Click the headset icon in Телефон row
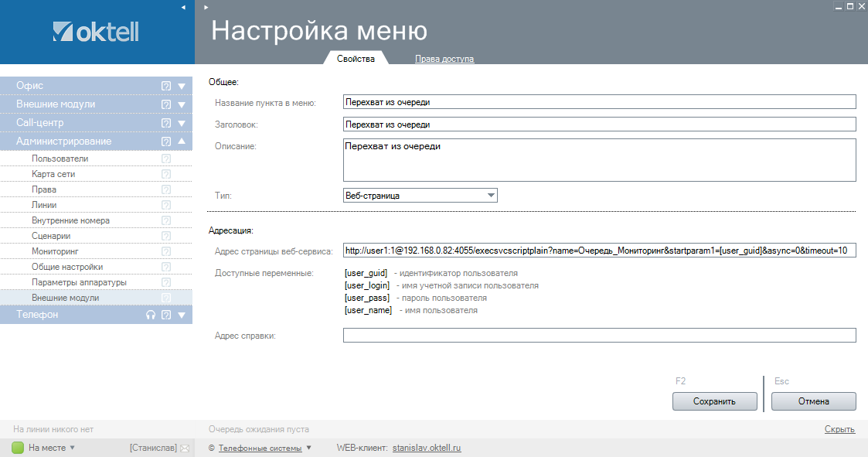 click(151, 315)
